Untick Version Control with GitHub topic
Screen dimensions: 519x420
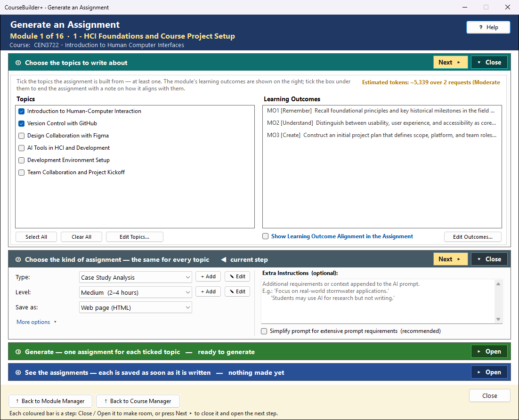pos(22,123)
